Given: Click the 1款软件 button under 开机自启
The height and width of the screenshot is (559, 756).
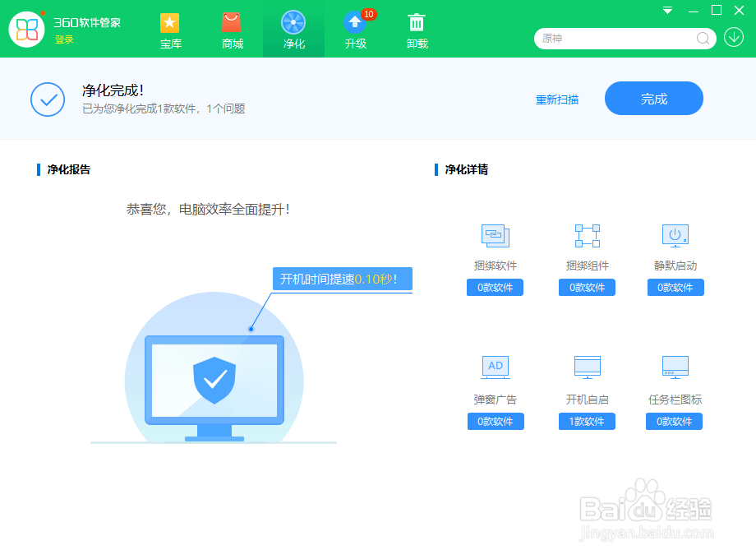Looking at the screenshot, I should (587, 421).
